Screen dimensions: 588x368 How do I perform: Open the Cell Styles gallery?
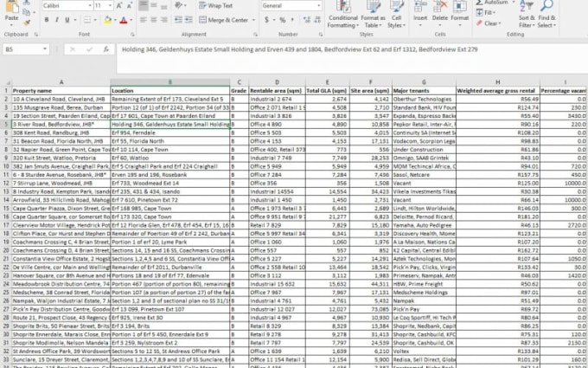(396, 15)
